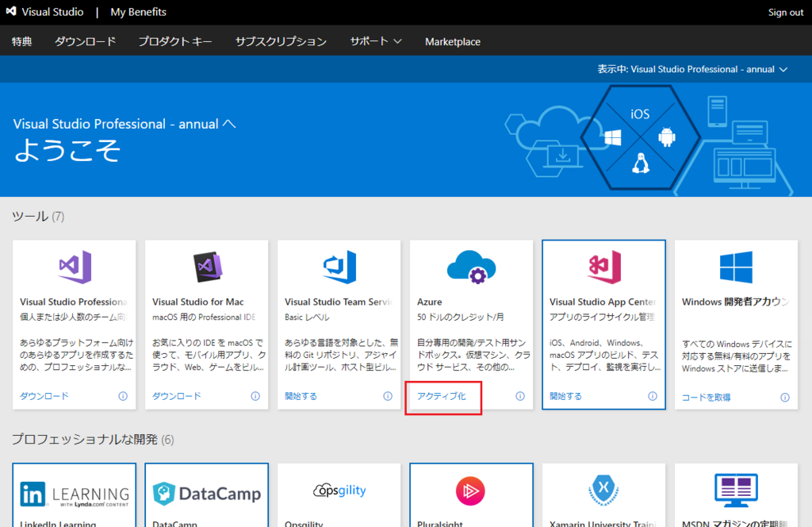
Task: Click the MSDN Magazine monitor icon
Action: point(736,490)
